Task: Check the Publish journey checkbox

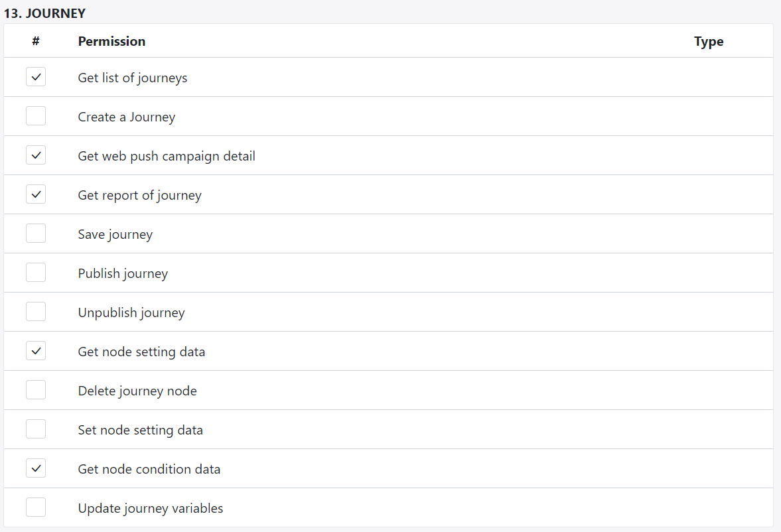Action: click(36, 272)
